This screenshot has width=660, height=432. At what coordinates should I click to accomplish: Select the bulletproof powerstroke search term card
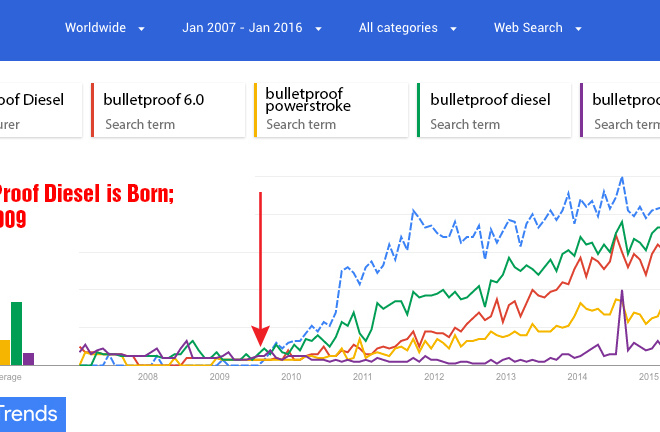[x=330, y=111]
